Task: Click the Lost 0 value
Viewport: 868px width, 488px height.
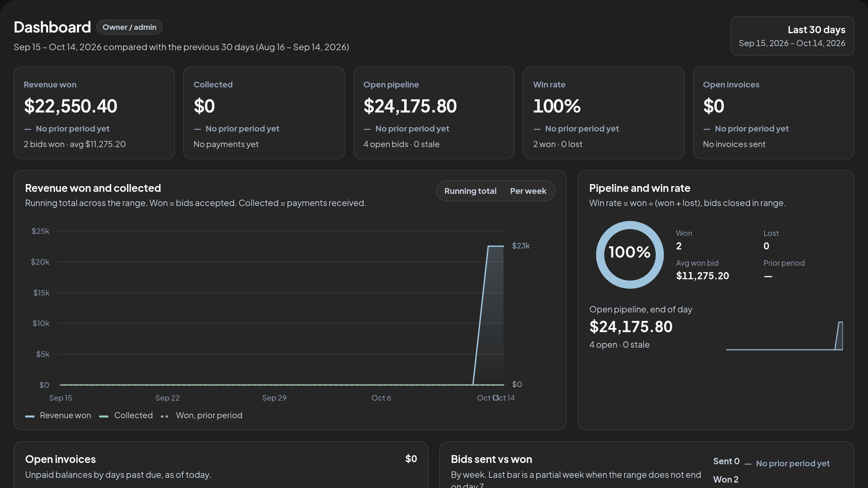Action: tap(766, 246)
